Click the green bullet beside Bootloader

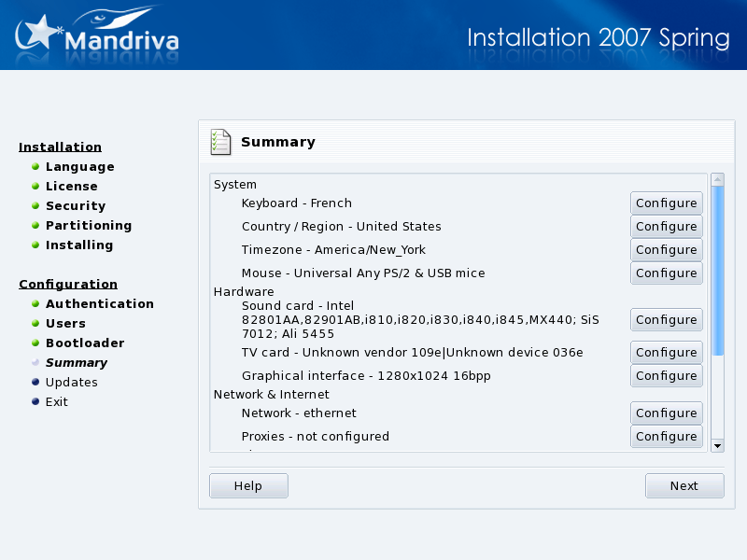(x=35, y=343)
